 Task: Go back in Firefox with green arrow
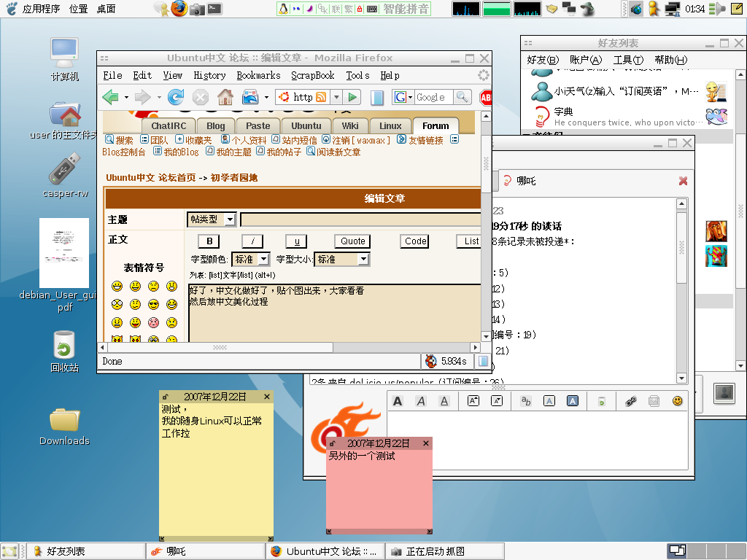(111, 97)
